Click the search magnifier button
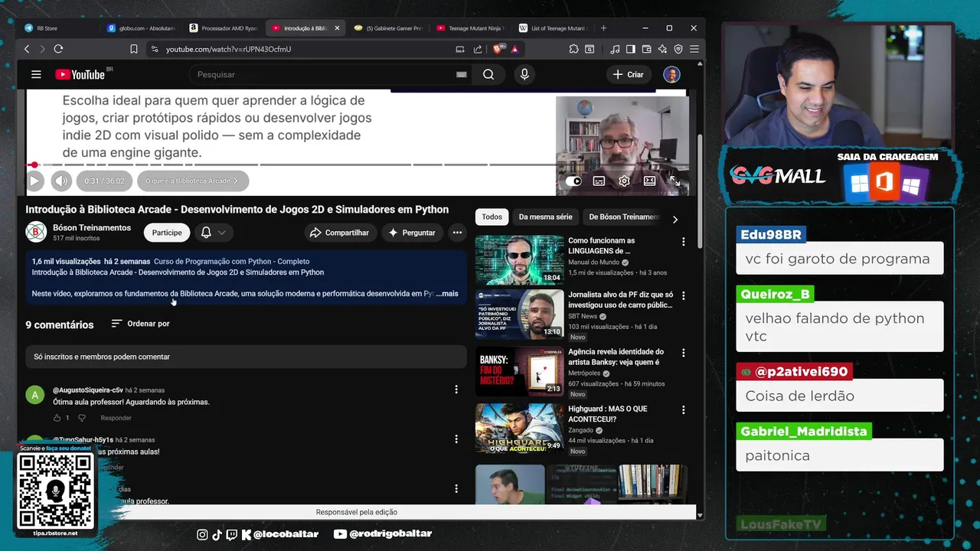Viewport: 980px width, 551px height. point(488,74)
